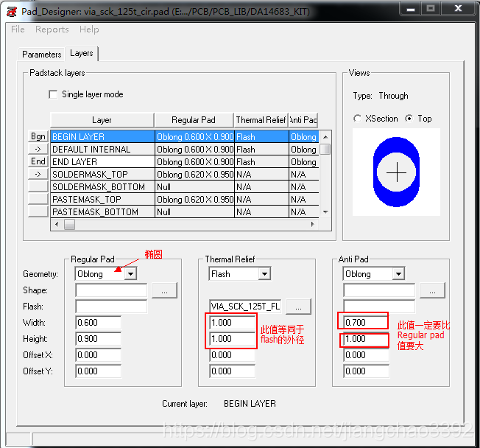Open Regular Pad Geometry dropdown
The image size is (480, 448).
130,274
